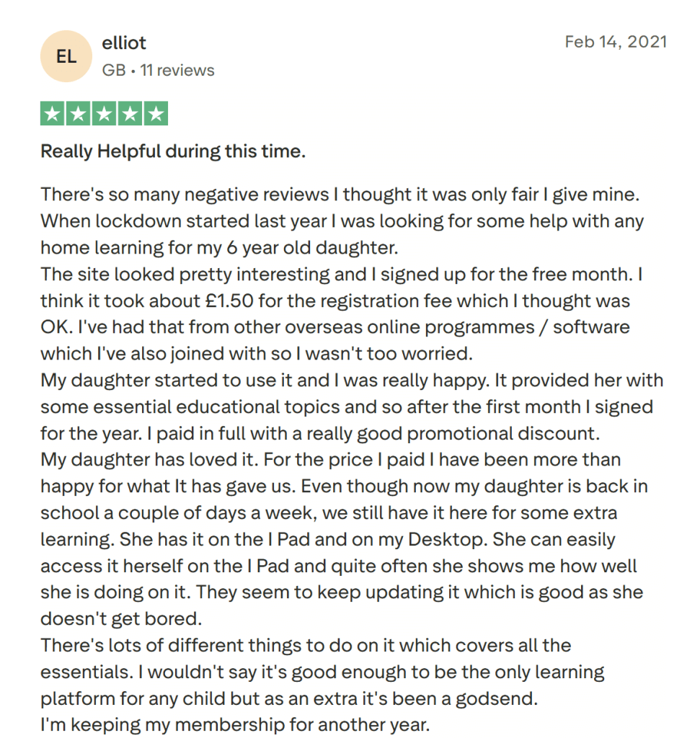Open reviewer elliot's profile name
The image size is (700, 738).
coord(124,43)
